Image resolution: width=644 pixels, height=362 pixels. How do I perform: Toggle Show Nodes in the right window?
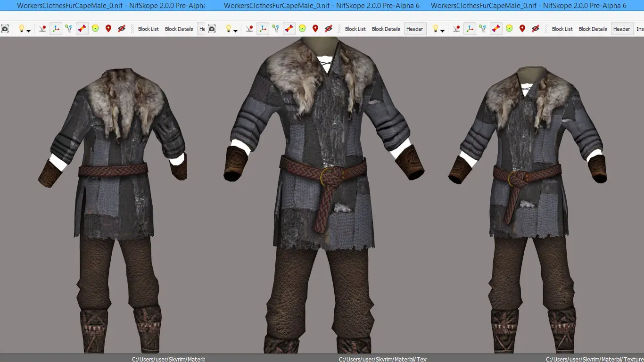pyautogui.click(x=483, y=29)
